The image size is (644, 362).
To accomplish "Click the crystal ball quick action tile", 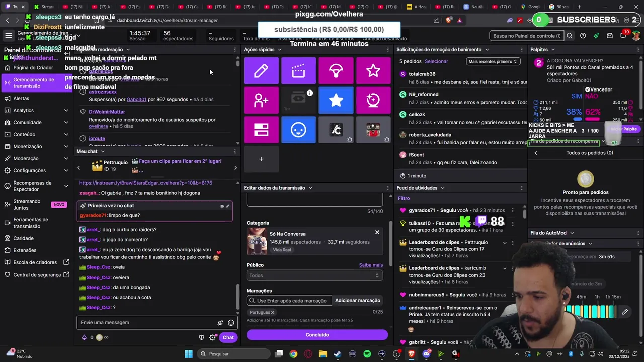I will click(x=373, y=100).
